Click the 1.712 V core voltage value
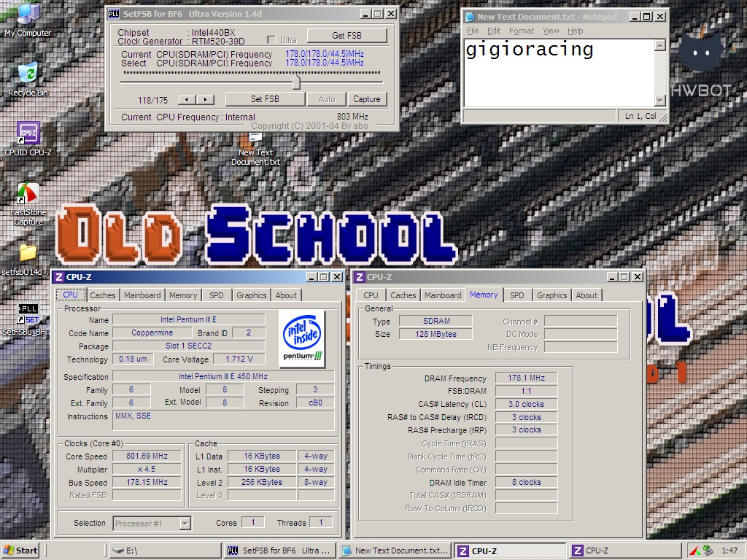The width and height of the screenshot is (747, 560). pyautogui.click(x=239, y=359)
